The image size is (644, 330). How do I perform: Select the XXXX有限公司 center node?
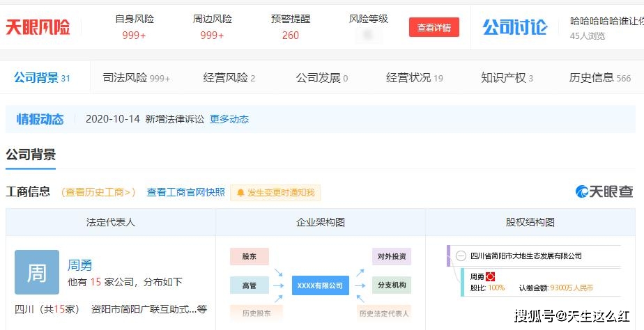321,285
